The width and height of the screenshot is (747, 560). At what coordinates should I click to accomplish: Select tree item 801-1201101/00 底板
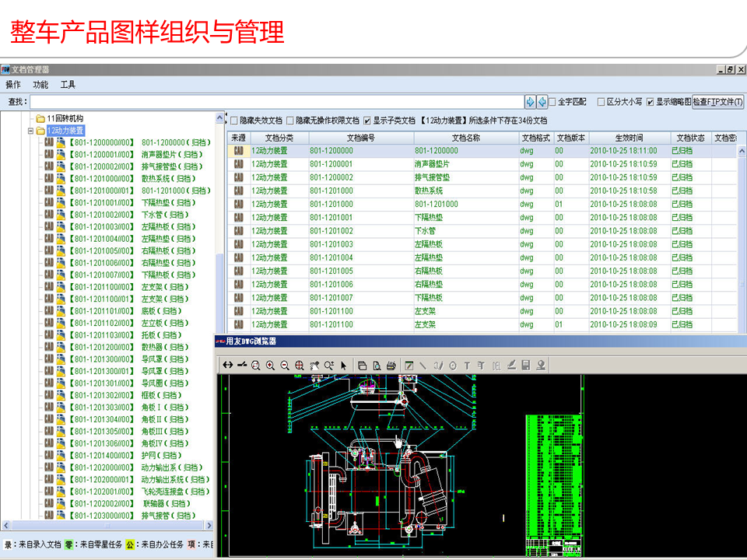pos(126,311)
